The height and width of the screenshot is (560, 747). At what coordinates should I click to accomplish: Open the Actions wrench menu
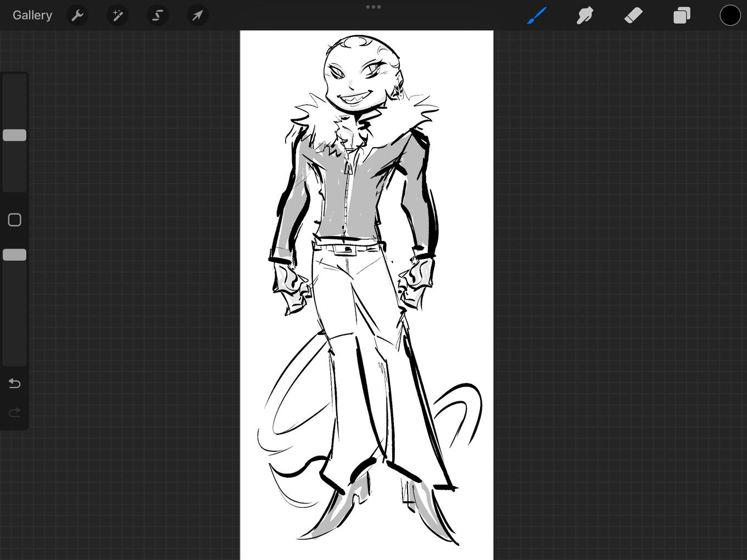point(77,15)
